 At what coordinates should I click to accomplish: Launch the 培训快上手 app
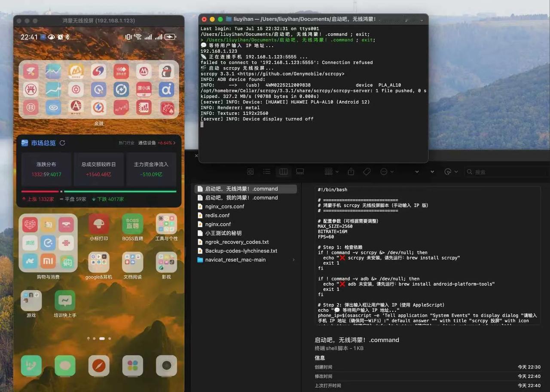click(x=65, y=301)
